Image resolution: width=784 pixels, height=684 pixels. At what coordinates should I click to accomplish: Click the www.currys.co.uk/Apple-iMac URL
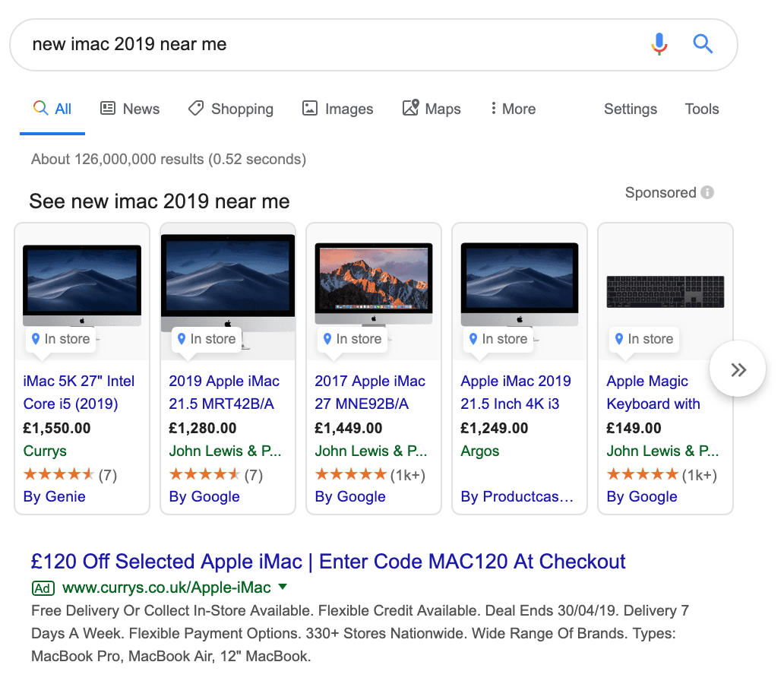[x=166, y=587]
